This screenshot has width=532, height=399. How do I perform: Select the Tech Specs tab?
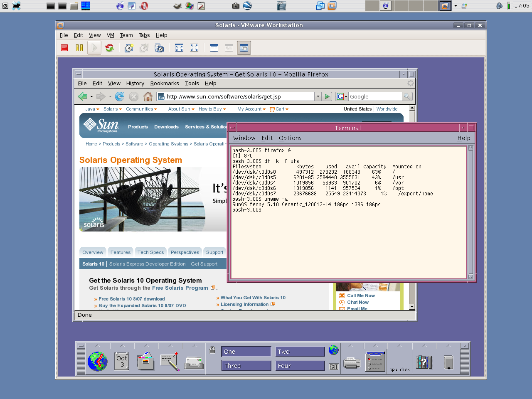pos(150,252)
